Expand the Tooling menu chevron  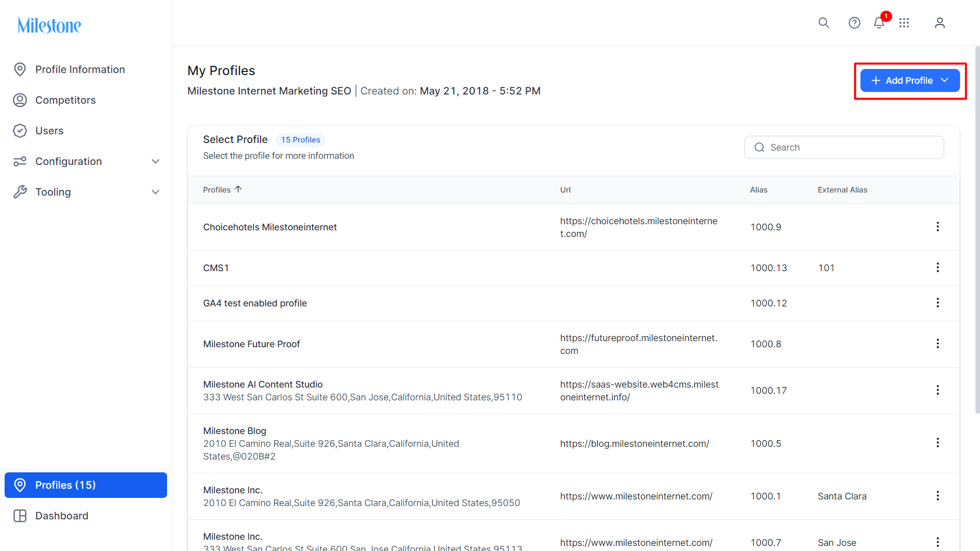(x=156, y=192)
